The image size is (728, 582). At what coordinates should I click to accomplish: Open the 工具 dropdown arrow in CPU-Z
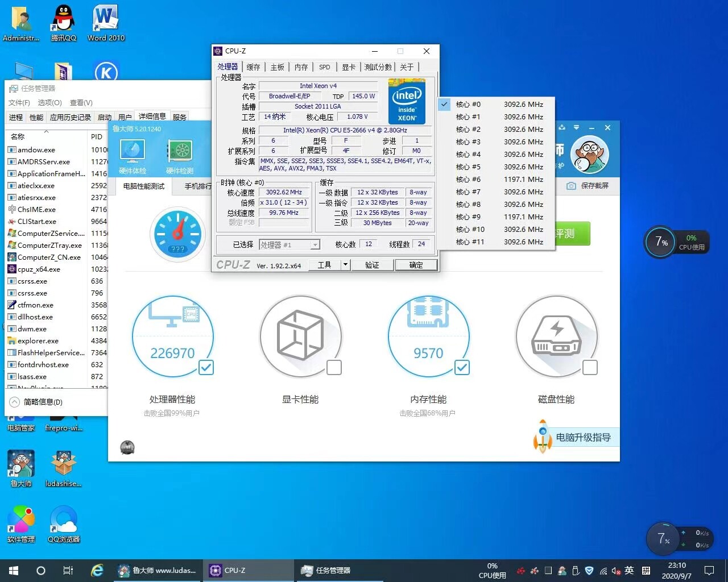pyautogui.click(x=345, y=265)
